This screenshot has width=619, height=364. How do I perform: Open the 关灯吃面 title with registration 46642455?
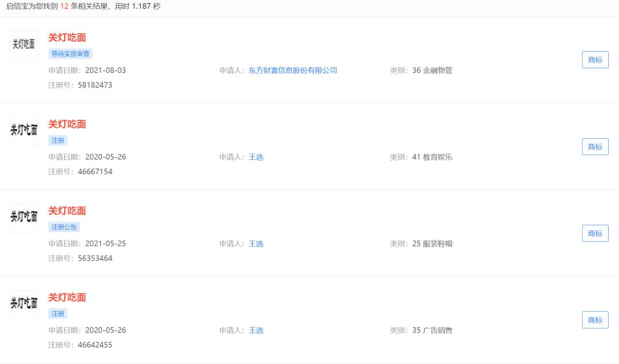[x=67, y=298]
